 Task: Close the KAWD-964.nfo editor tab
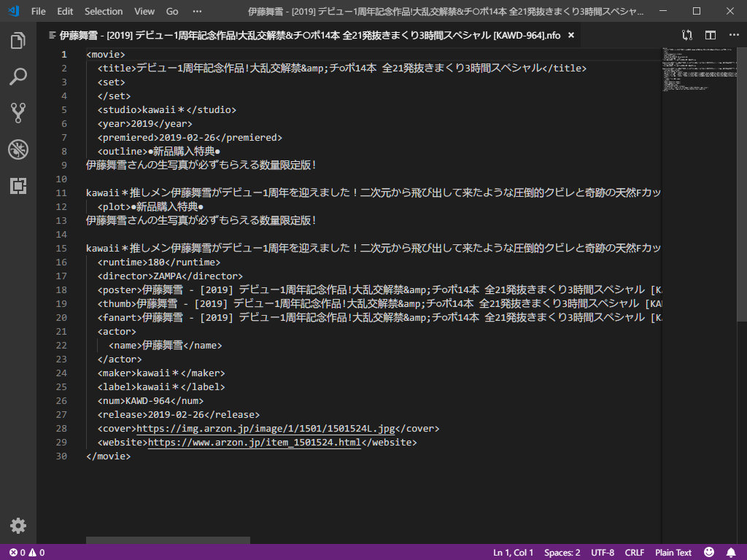pos(571,35)
